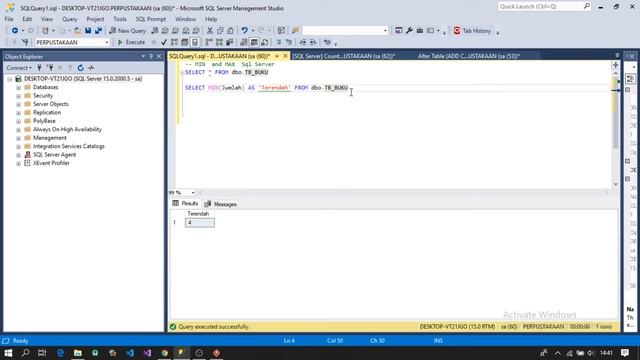This screenshot has width=640, height=360.
Task: Collapse the DESKTOP-VT21JGO server node
Action: pos(9,79)
